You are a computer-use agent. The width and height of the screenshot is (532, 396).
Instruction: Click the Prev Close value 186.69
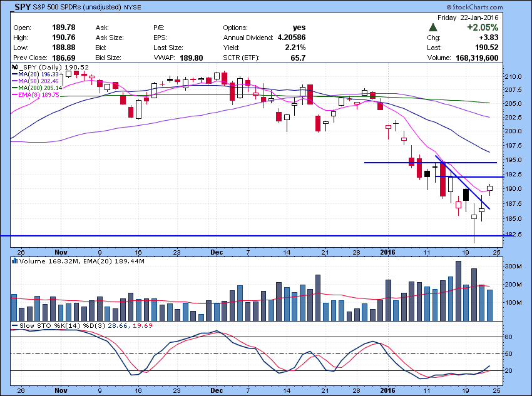[63, 58]
